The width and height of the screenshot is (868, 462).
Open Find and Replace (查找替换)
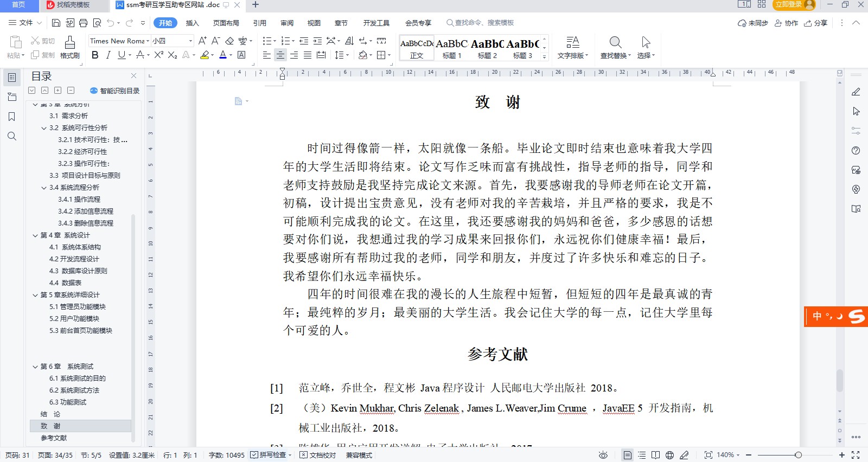coord(615,47)
